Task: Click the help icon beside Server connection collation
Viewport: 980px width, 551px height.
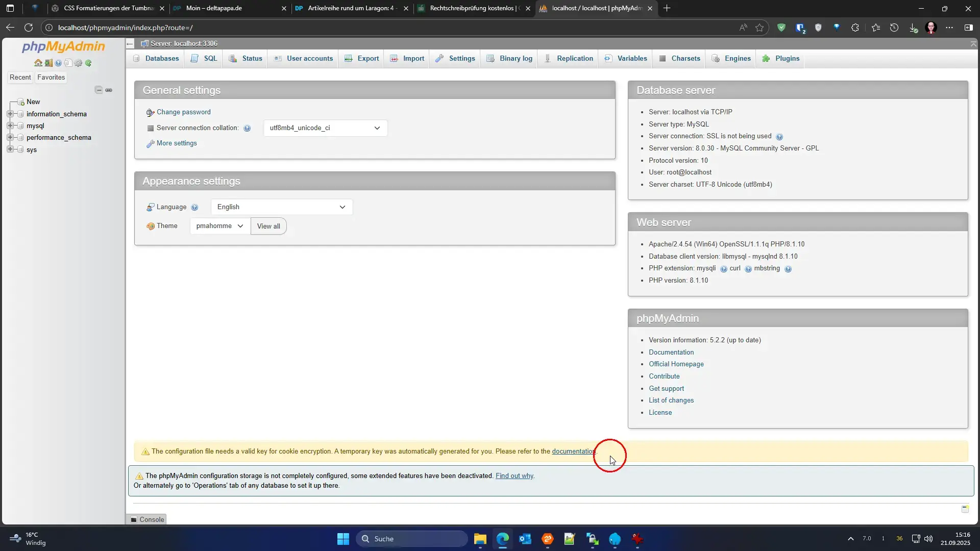Action: tap(247, 129)
